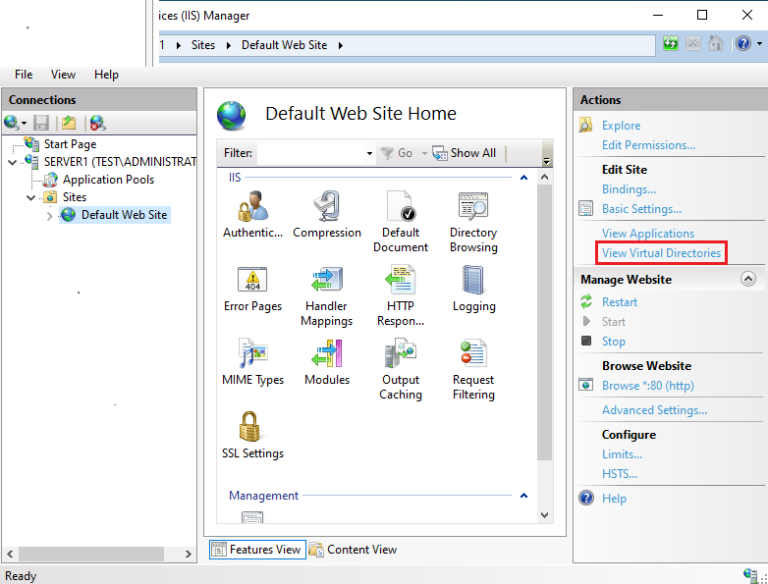Open the Filter dropdown box
Image resolution: width=768 pixels, height=584 pixels.
[x=369, y=153]
